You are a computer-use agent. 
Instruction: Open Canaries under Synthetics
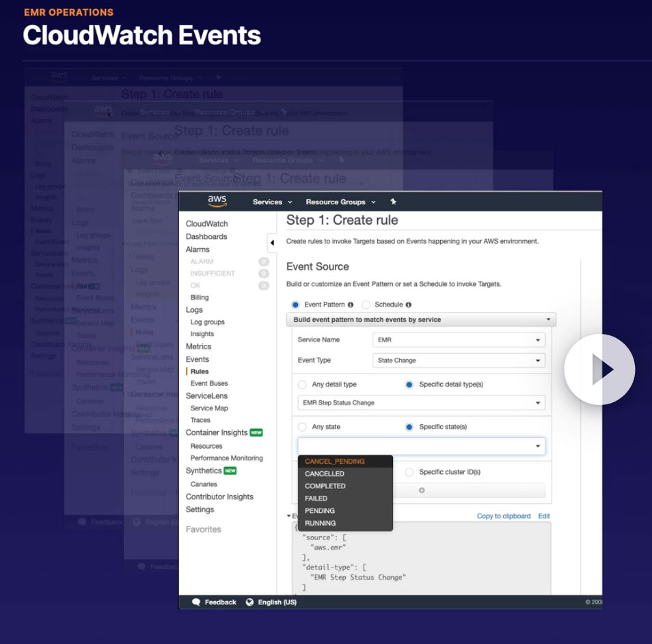point(204,484)
